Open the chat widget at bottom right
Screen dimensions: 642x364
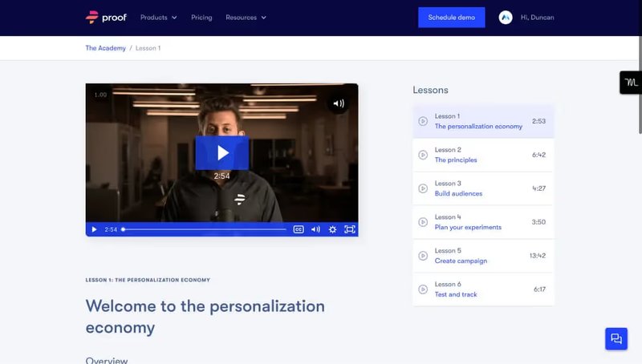pos(616,338)
